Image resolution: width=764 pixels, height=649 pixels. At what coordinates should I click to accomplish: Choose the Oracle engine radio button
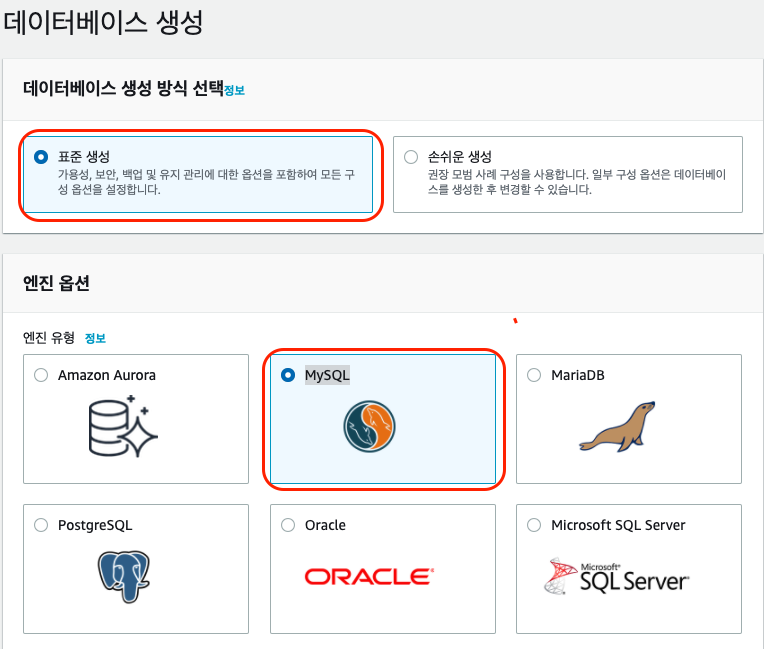click(288, 525)
